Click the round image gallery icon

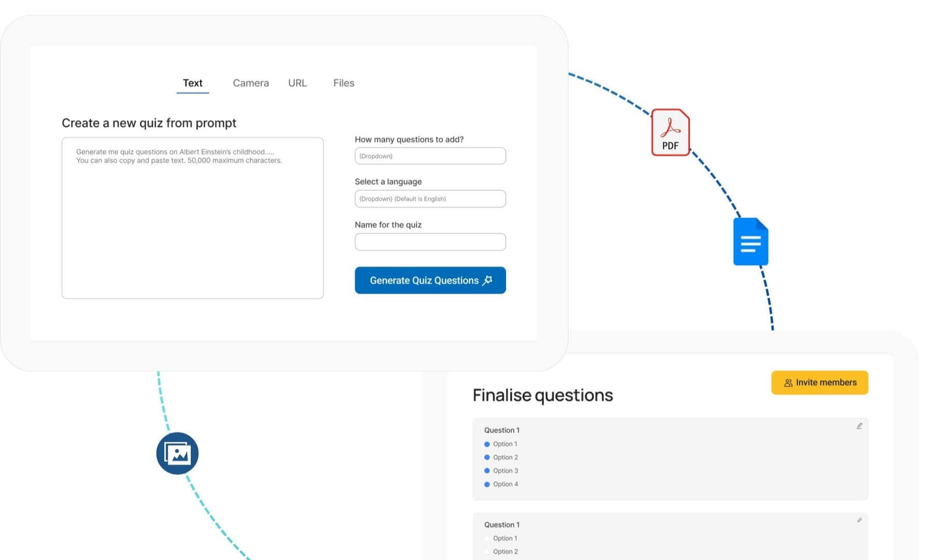(178, 453)
